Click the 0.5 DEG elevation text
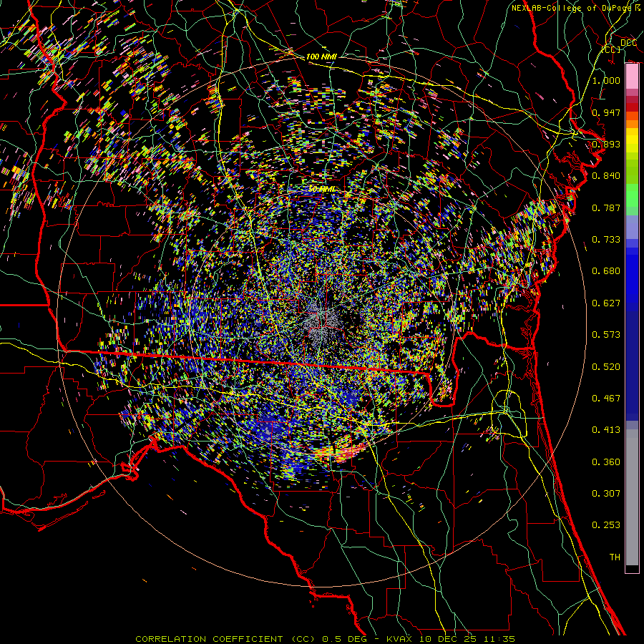This screenshot has width=644, height=644. coord(346,639)
